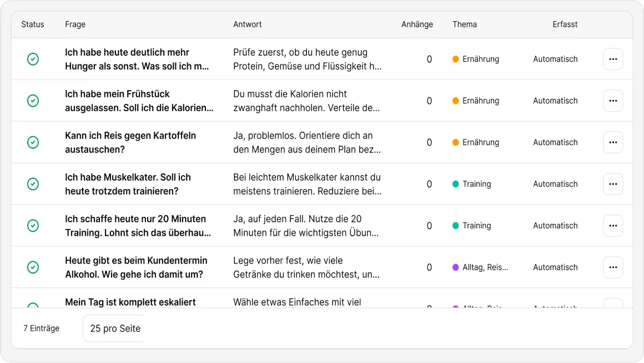Open more options for the 20 Minuten Training row

[x=613, y=226]
